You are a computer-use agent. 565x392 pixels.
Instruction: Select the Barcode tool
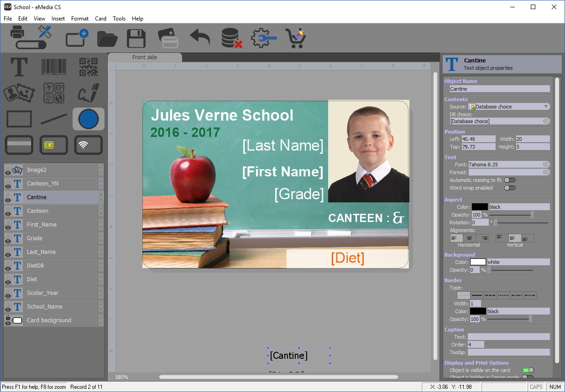click(54, 67)
